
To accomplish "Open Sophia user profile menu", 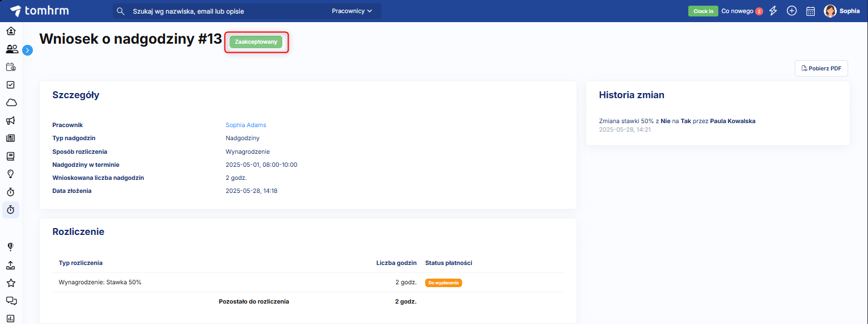I will coord(842,11).
